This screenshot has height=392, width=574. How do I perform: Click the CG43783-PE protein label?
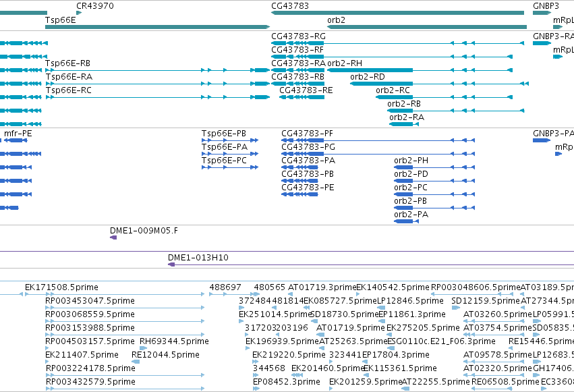pos(308,188)
